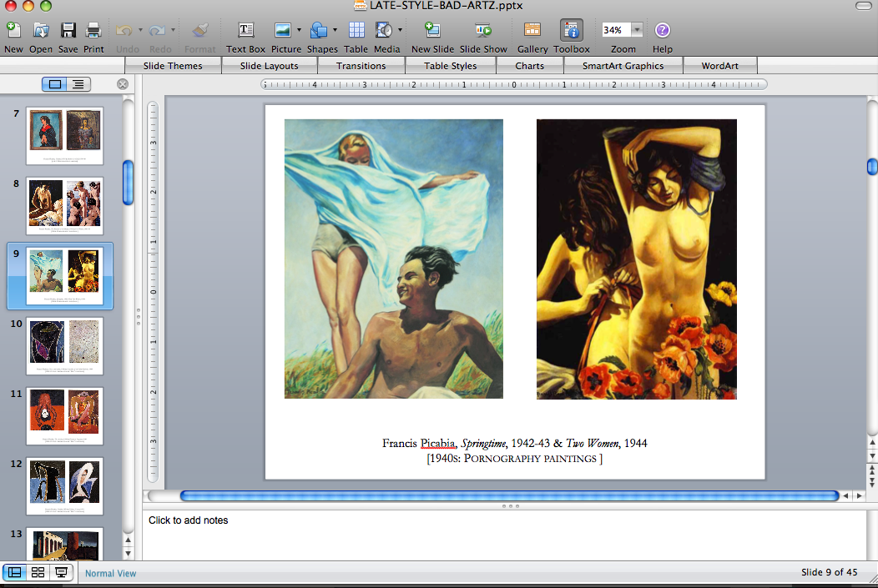This screenshot has width=878, height=588.
Task: Expand the Shapes dropdown arrow
Action: pos(336,30)
